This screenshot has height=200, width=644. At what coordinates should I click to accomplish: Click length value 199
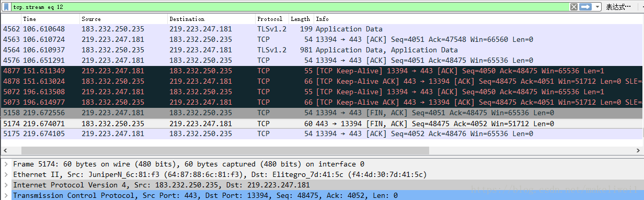pos(306,29)
